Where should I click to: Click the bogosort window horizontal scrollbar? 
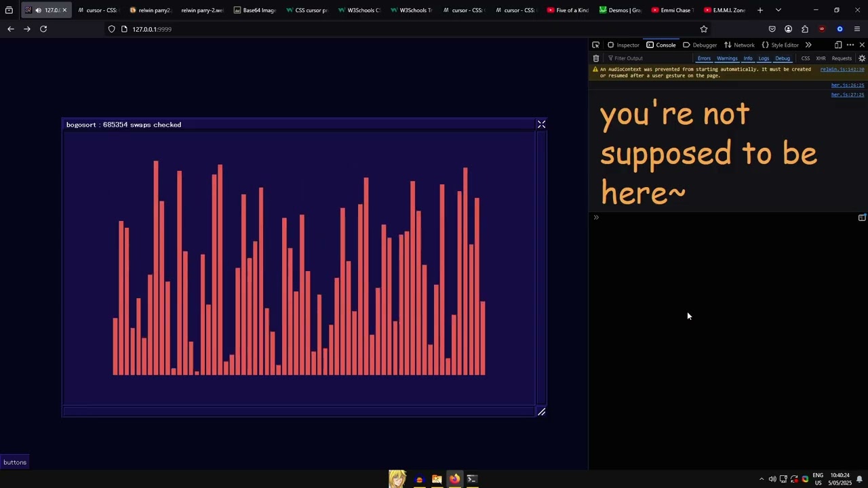pos(299,411)
